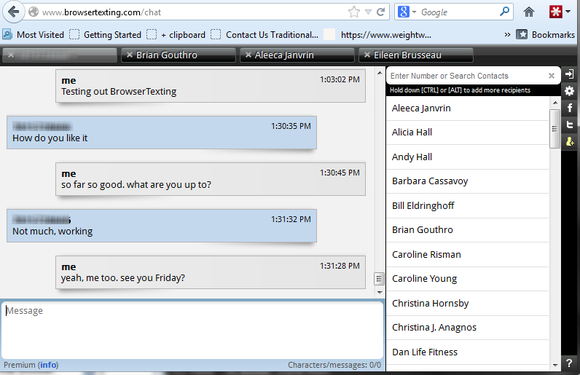Click the browser back arrow
Screen dimensions: 580x375
[x=14, y=12]
